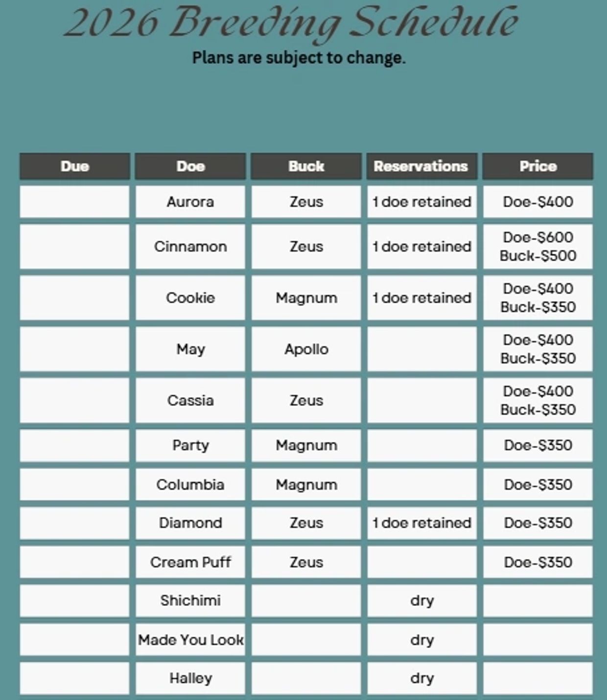Select the Aurora doe cell
Viewport: 607px width, 700px height.
[x=190, y=202]
